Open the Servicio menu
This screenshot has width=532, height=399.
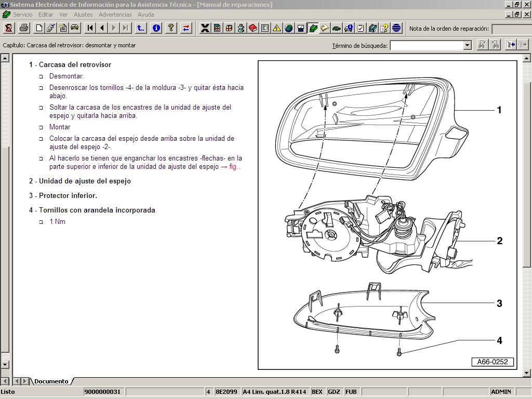[x=23, y=15]
